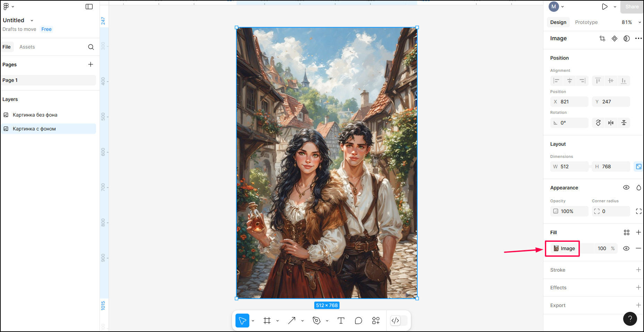This screenshot has height=332, width=644.
Task: Select the comment bubble tool
Action: (x=359, y=321)
